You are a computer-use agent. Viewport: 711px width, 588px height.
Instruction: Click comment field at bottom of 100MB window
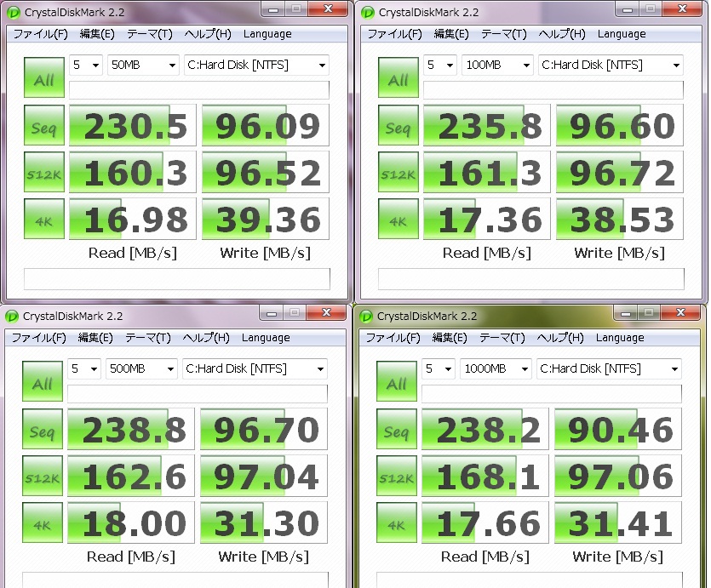click(x=531, y=279)
